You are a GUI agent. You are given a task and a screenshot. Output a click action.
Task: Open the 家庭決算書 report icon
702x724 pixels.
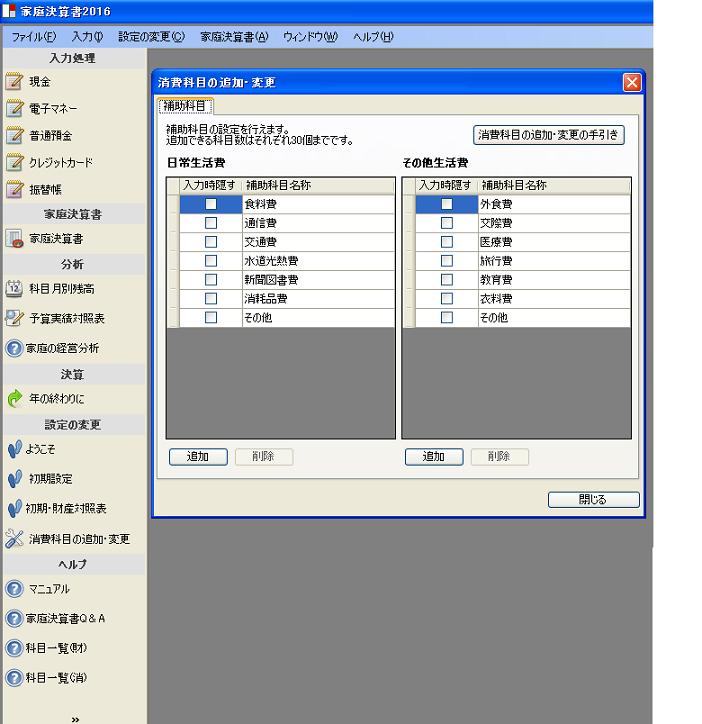[14, 239]
